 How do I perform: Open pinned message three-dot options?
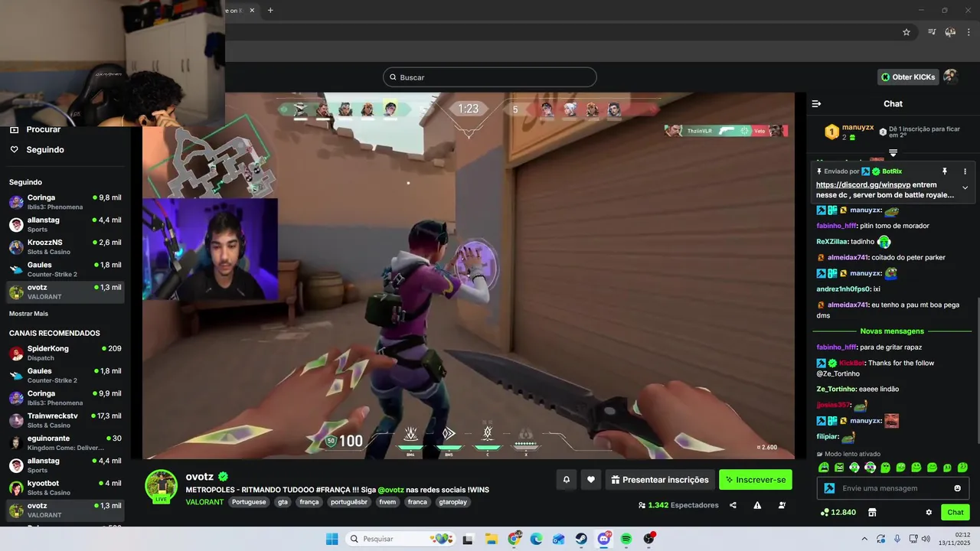(x=965, y=171)
